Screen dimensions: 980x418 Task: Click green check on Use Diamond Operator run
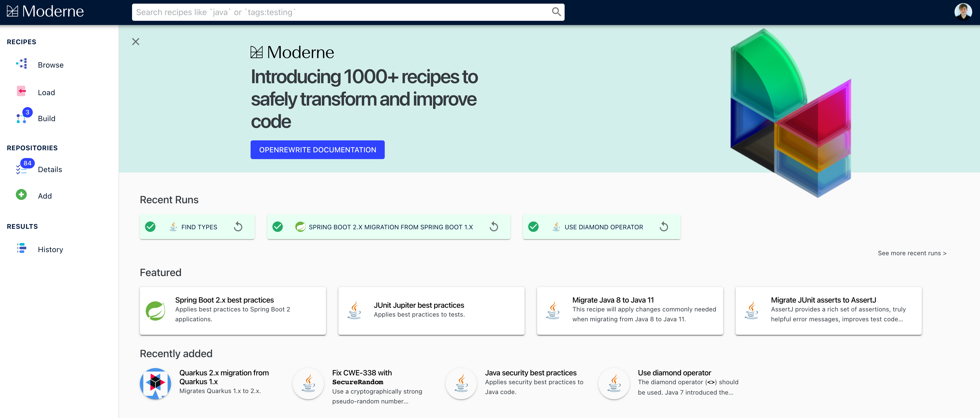(533, 227)
